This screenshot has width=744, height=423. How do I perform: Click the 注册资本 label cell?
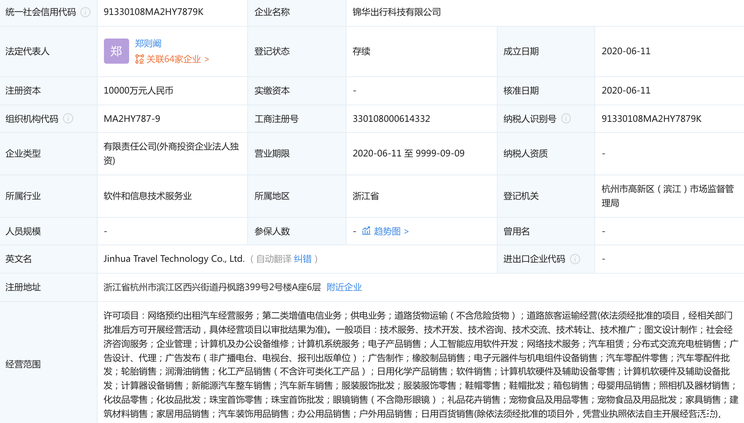48,91
